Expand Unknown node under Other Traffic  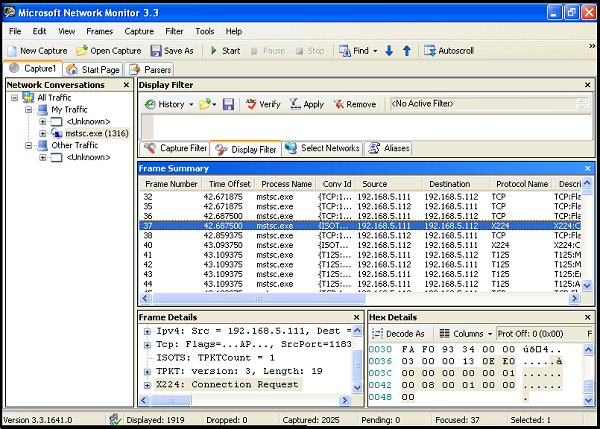click(x=43, y=157)
